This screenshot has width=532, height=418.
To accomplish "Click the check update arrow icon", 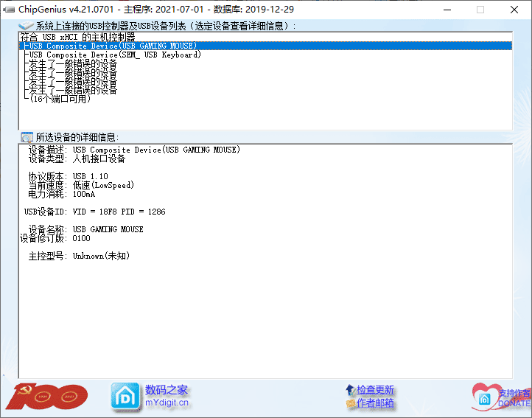I will tap(349, 390).
